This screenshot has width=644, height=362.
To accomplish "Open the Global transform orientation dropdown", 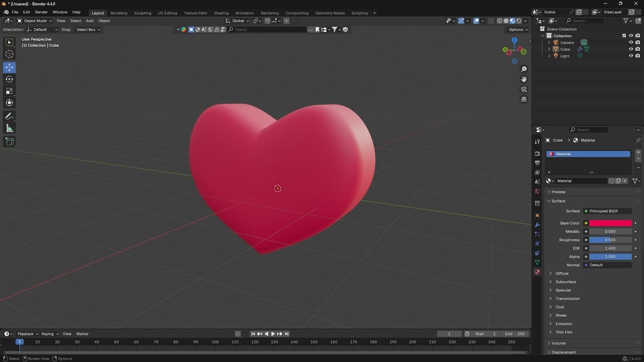I will click(237, 21).
